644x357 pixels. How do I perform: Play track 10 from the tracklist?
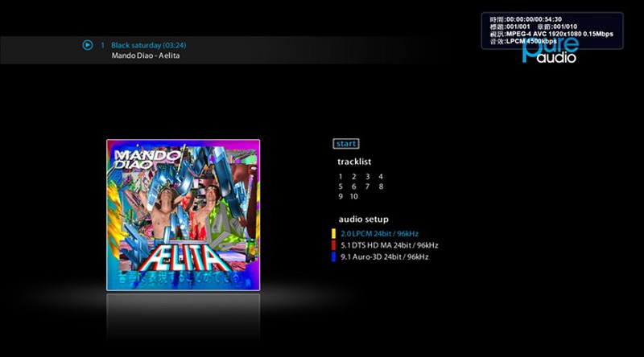[354, 196]
